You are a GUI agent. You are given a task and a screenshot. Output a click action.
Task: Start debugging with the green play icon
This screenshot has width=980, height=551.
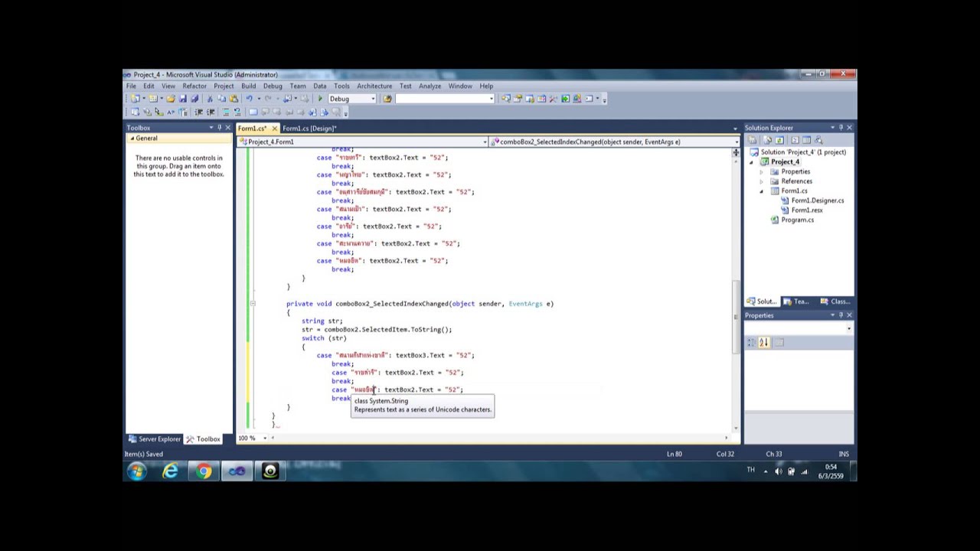coord(320,99)
